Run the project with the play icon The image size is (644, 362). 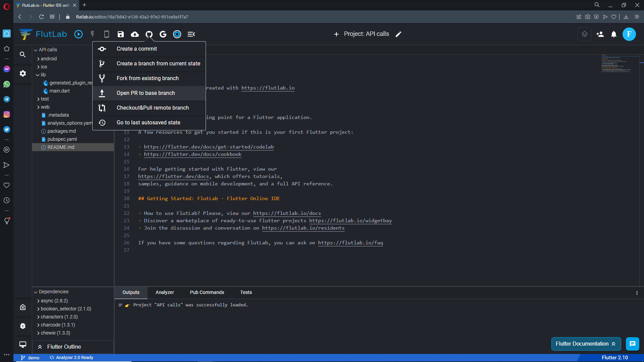click(x=78, y=34)
